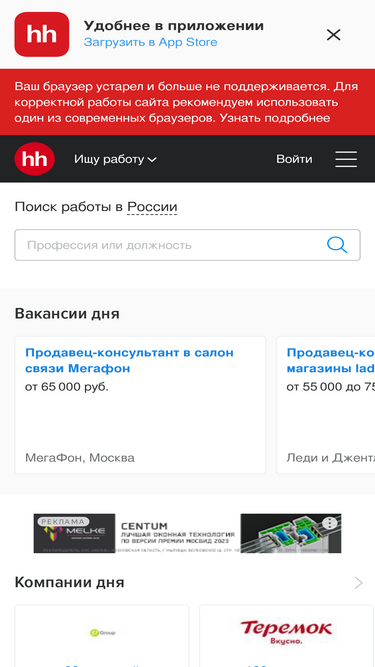Open Продавец-консультант в салон связи Мегафон vacancy
Screen dimensions: 375x667
click(x=129, y=360)
